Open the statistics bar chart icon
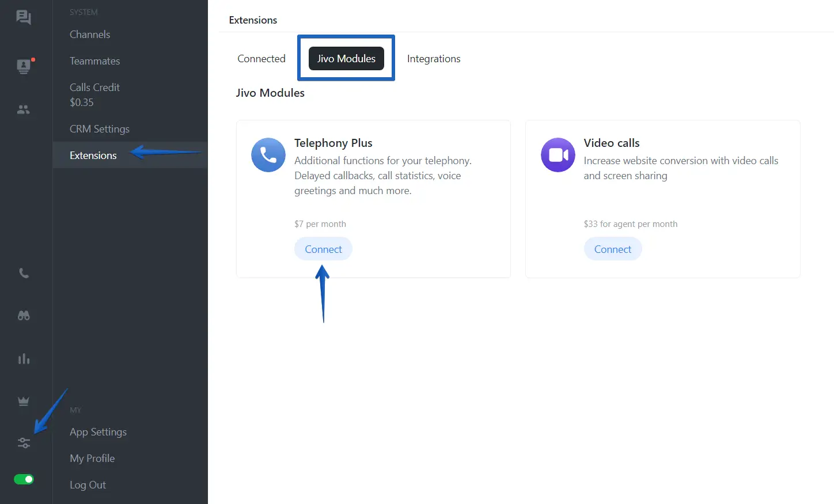Image resolution: width=834 pixels, height=504 pixels. [x=24, y=359]
